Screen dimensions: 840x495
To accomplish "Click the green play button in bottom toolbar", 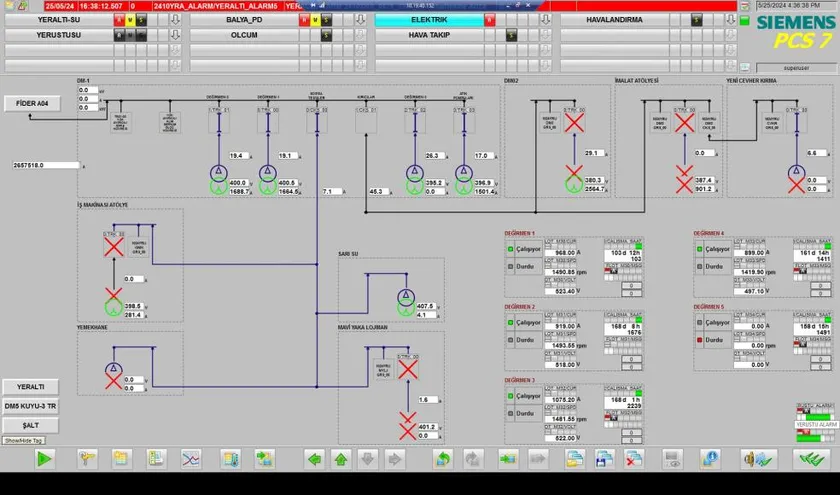I will (43, 459).
